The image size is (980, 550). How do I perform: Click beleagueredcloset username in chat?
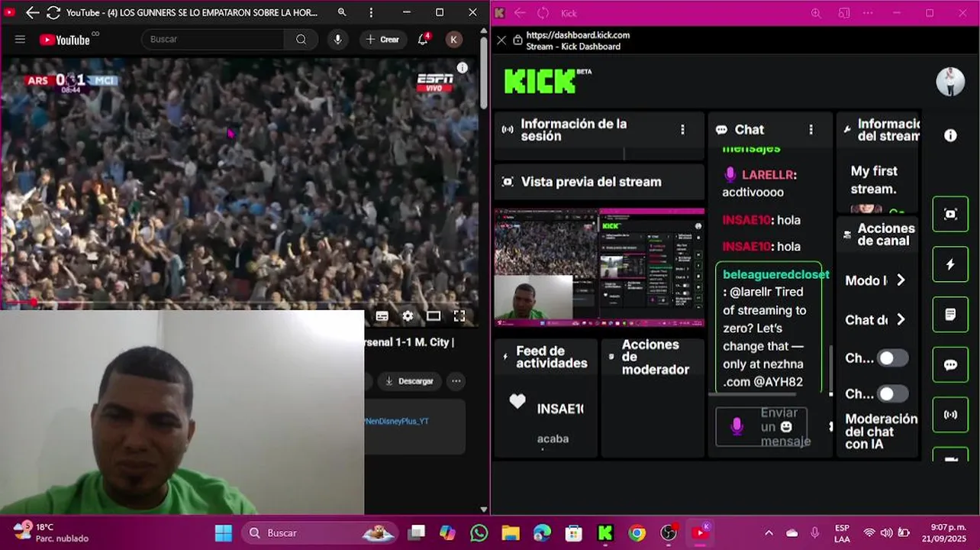775,274
